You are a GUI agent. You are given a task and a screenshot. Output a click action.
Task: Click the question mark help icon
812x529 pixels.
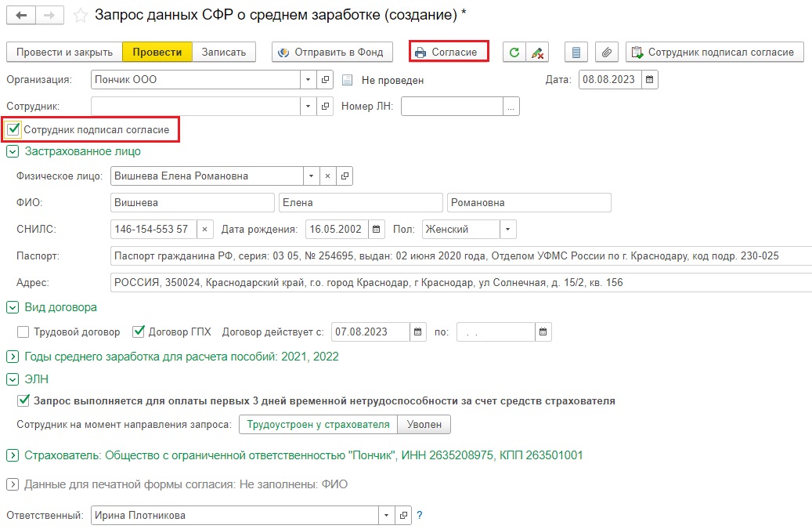[420, 516]
